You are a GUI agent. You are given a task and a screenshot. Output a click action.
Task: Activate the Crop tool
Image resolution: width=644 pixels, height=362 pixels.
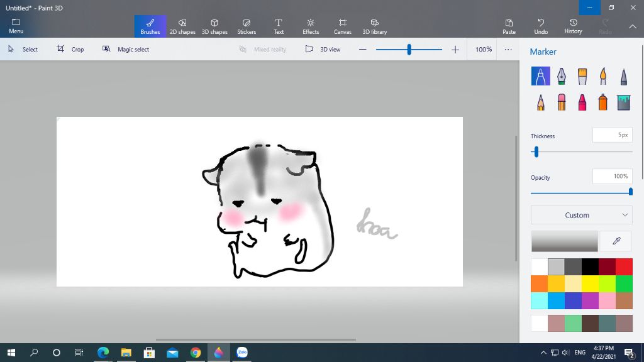pos(70,49)
